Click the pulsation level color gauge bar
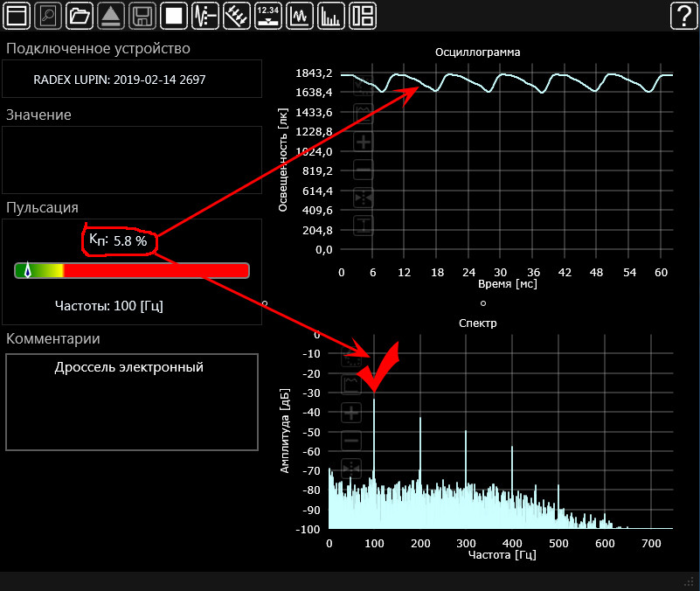The height and width of the screenshot is (591, 700). (x=132, y=271)
